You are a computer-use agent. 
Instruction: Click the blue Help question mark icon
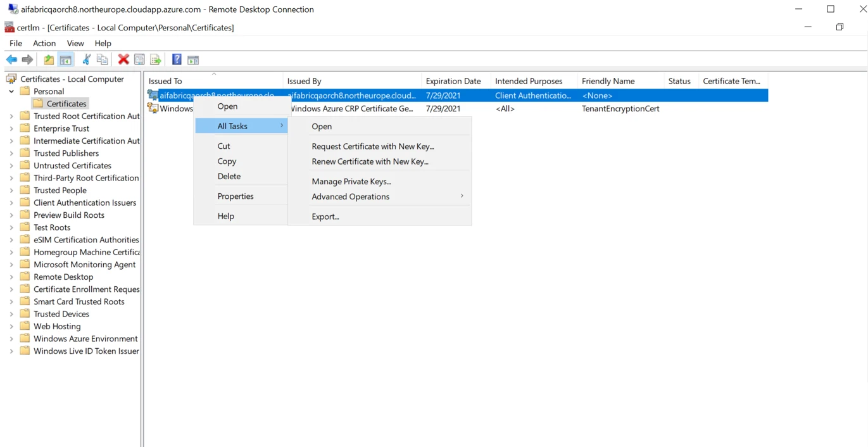[x=177, y=60]
